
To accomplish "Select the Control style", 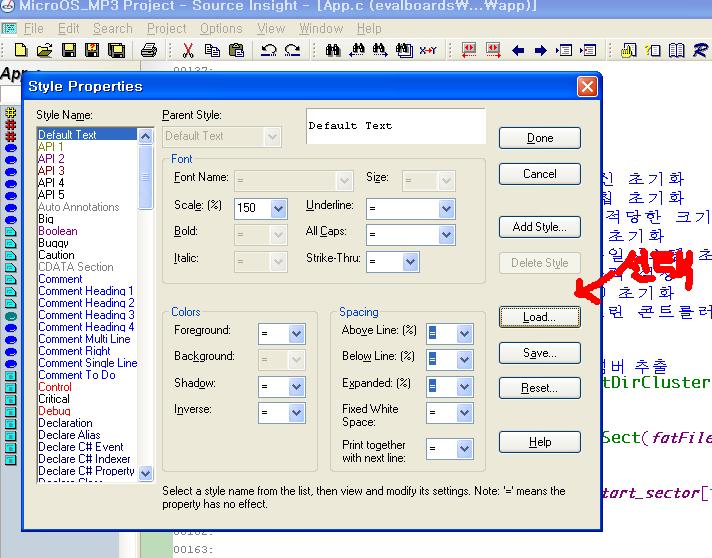I will pyautogui.click(x=87, y=387).
